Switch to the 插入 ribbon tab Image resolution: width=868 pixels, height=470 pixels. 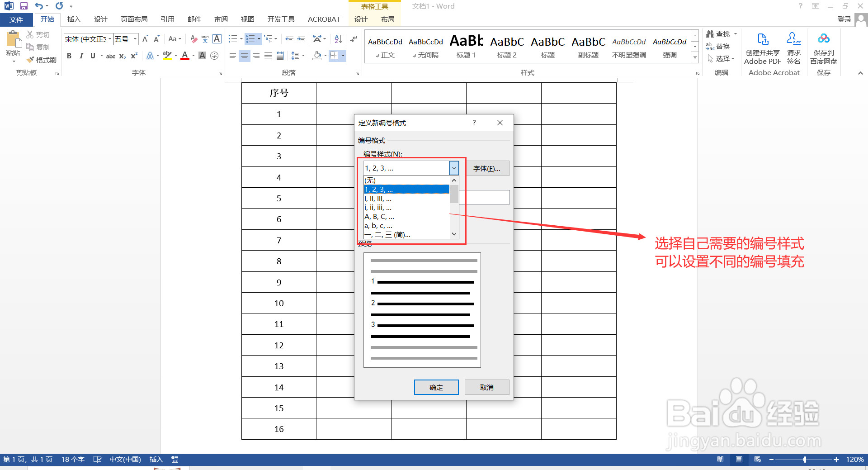pyautogui.click(x=74, y=19)
